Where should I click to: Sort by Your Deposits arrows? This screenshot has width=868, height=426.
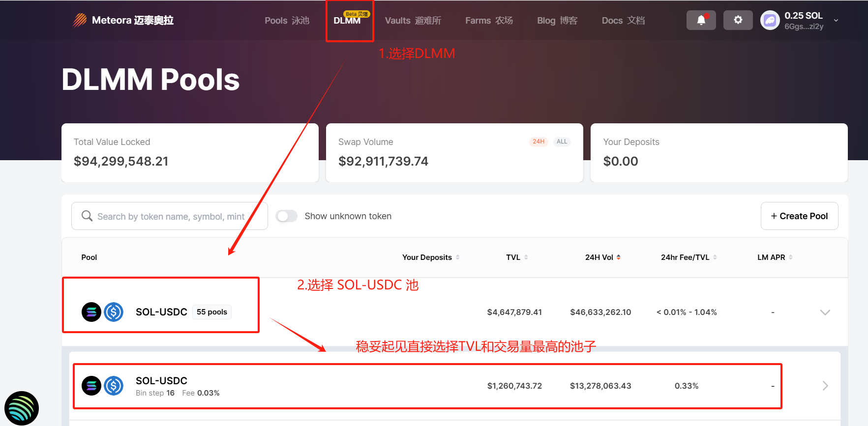point(458,257)
